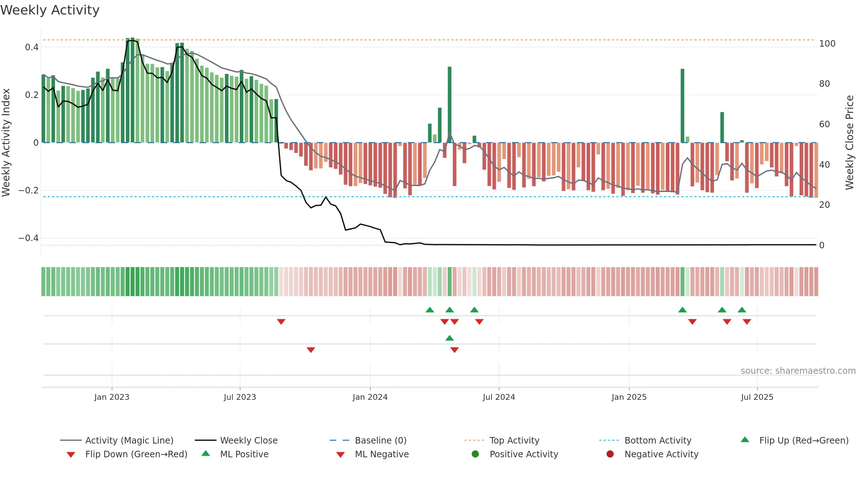Viewport: 868px width, 488px height.
Task: Click the '20' right axis tick label
Action: coord(825,205)
